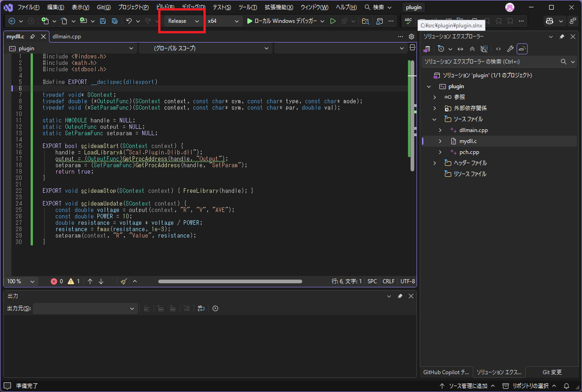Viewport: 582px width, 392px height.
Task: Click the red error count icon
Action: (x=54, y=281)
